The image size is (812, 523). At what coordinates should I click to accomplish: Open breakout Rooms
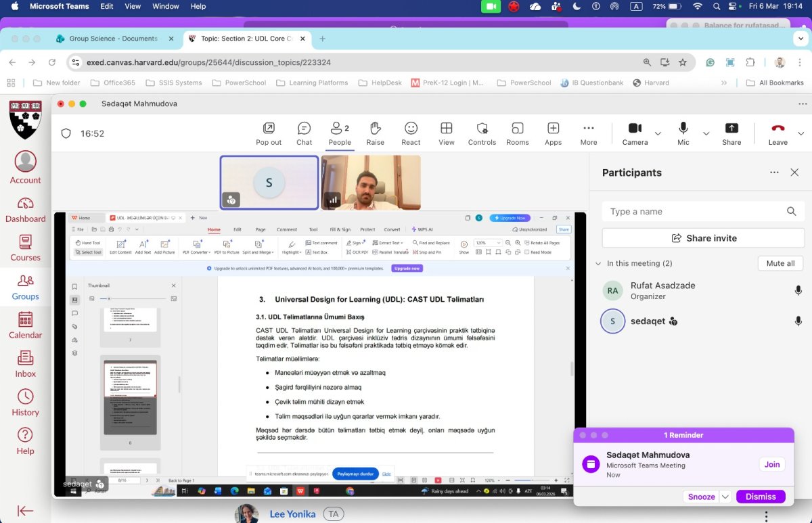[x=518, y=133]
